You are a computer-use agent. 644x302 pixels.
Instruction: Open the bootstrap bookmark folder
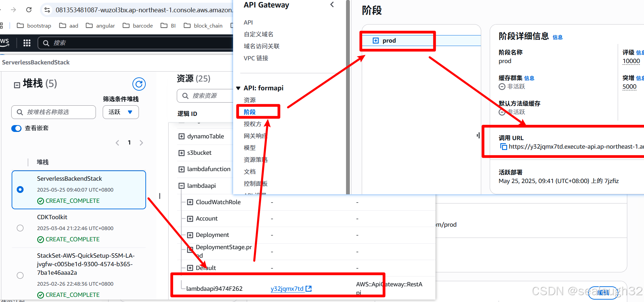click(34, 26)
